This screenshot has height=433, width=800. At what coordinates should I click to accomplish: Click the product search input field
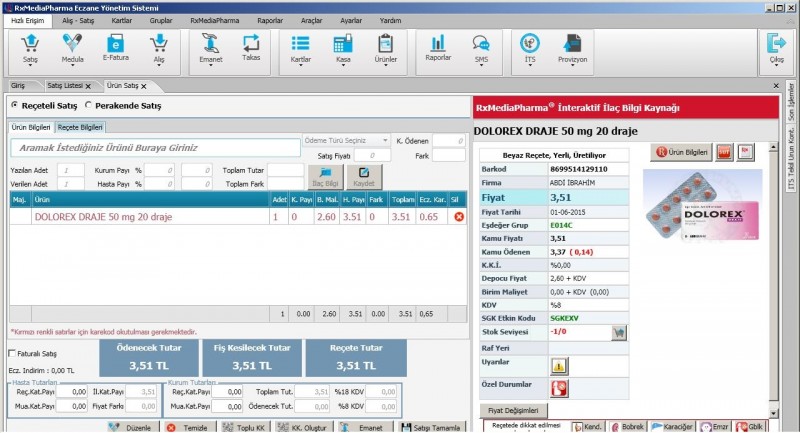point(155,147)
